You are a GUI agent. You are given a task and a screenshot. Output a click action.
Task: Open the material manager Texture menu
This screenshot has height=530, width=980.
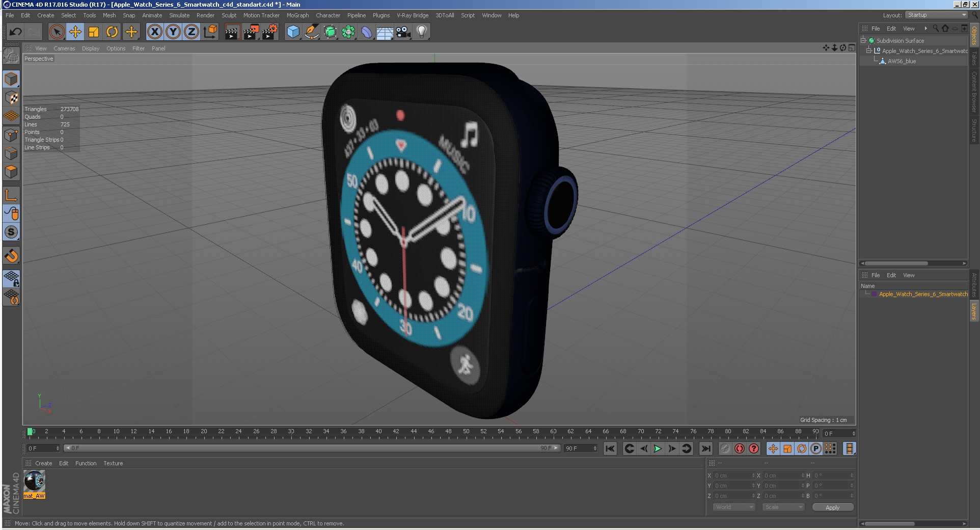(113, 463)
